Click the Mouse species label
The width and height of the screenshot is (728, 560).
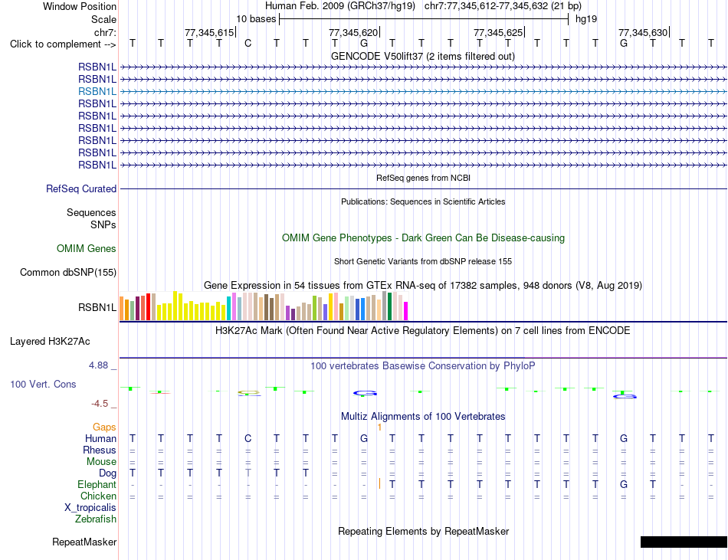tap(101, 462)
